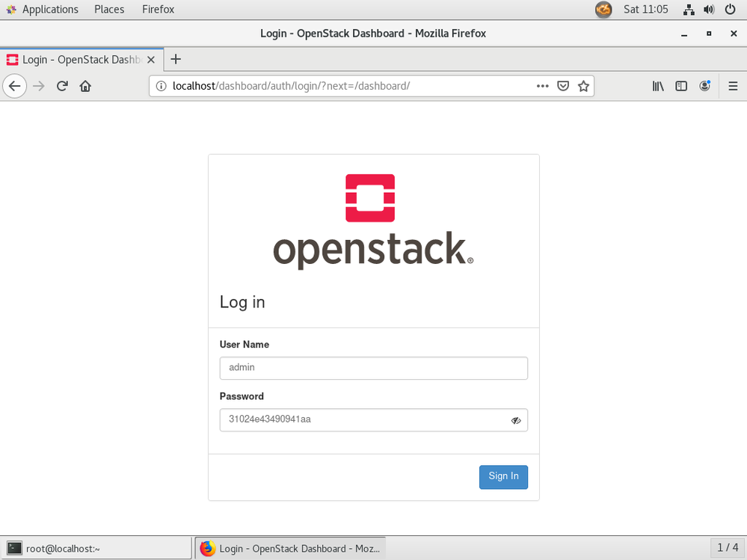
Task: Open page actions three-dot menu
Action: coord(543,86)
